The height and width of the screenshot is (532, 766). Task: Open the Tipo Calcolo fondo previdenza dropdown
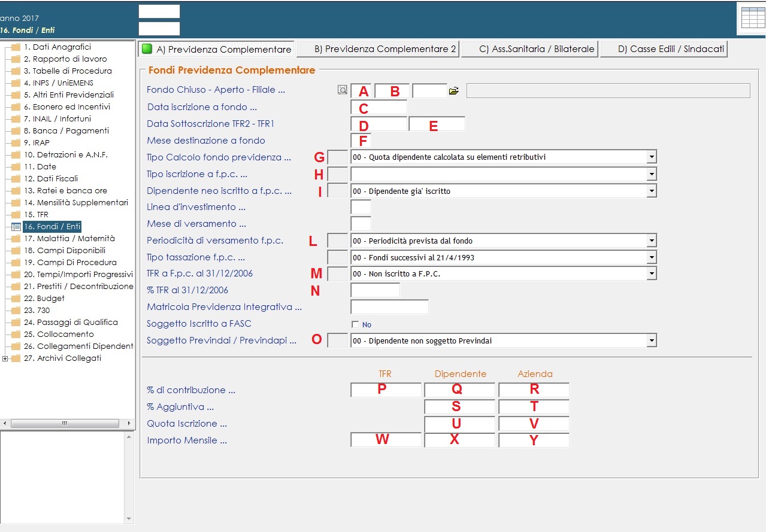(651, 157)
